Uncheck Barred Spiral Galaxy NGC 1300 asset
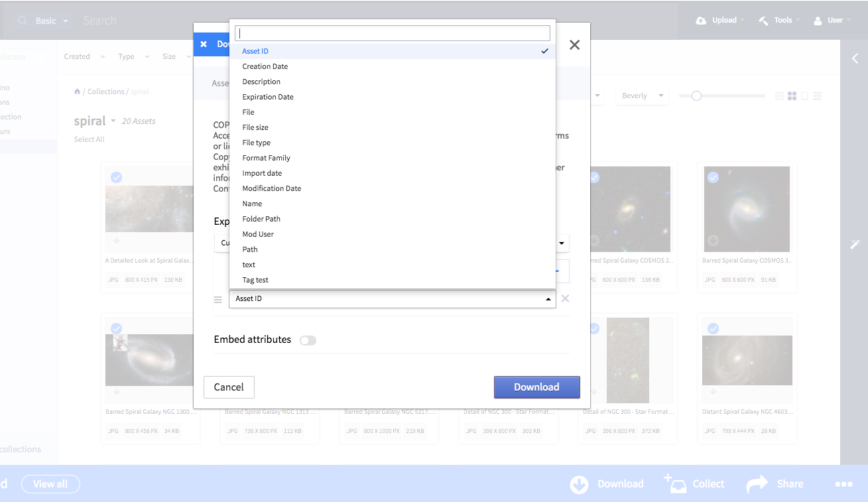The width and height of the screenshot is (868, 502). tap(116, 328)
